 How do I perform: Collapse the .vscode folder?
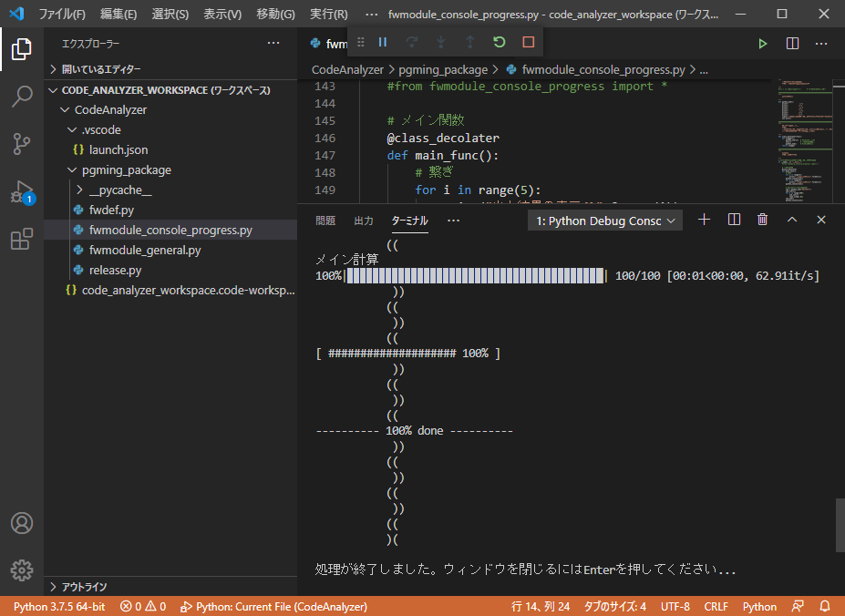[170, 130]
